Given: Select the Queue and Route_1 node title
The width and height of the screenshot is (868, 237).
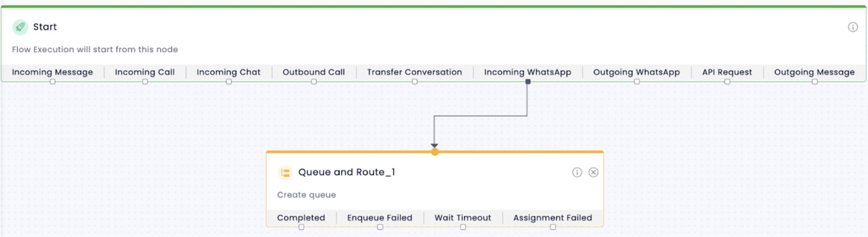Looking at the screenshot, I should point(347,172).
